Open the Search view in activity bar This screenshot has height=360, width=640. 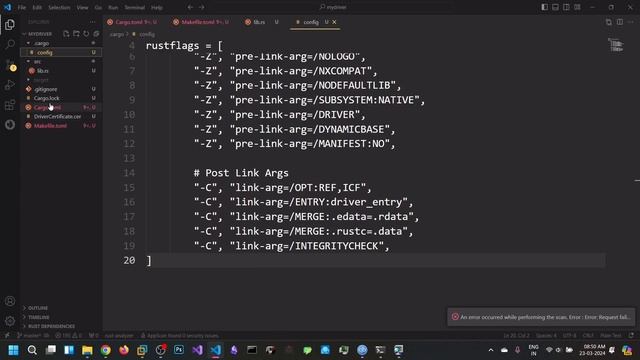click(10, 44)
